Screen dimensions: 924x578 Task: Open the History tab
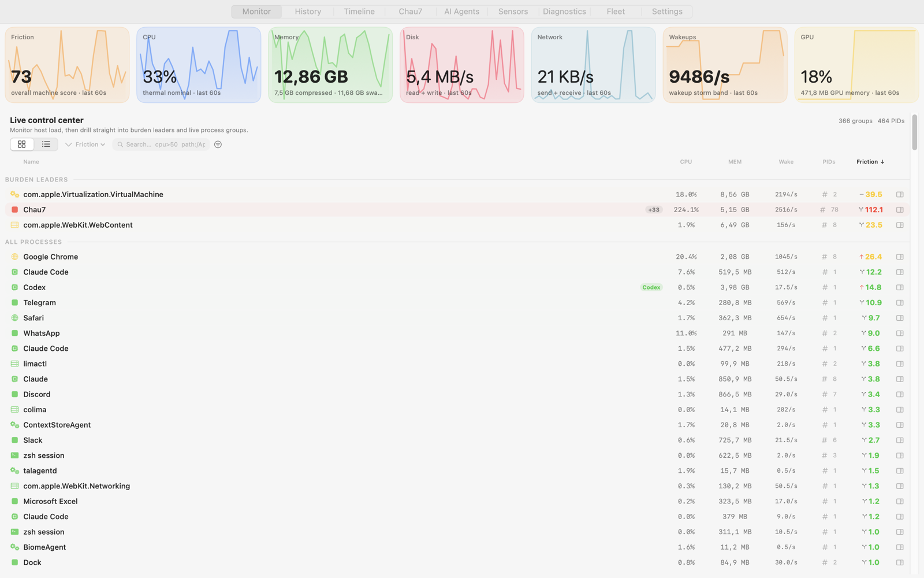308,12
